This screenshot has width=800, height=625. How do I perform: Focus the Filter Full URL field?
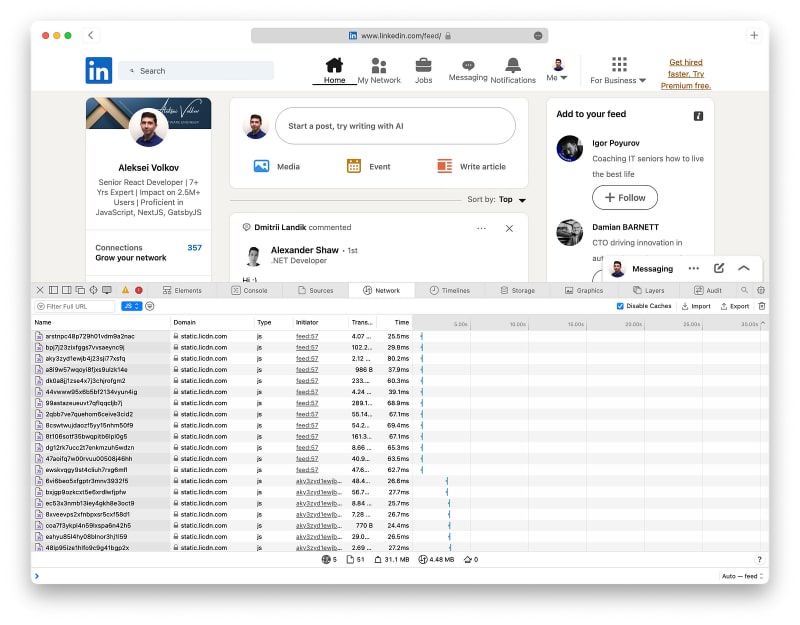tap(75, 306)
